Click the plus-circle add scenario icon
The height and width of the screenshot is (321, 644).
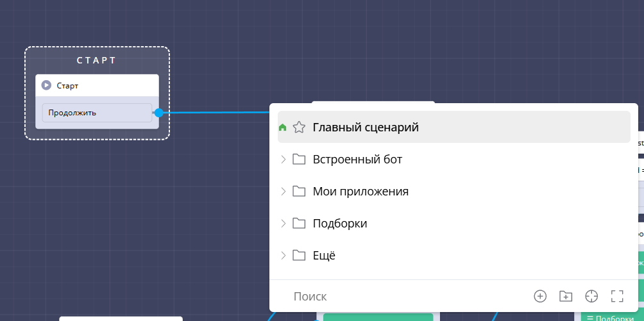point(540,296)
